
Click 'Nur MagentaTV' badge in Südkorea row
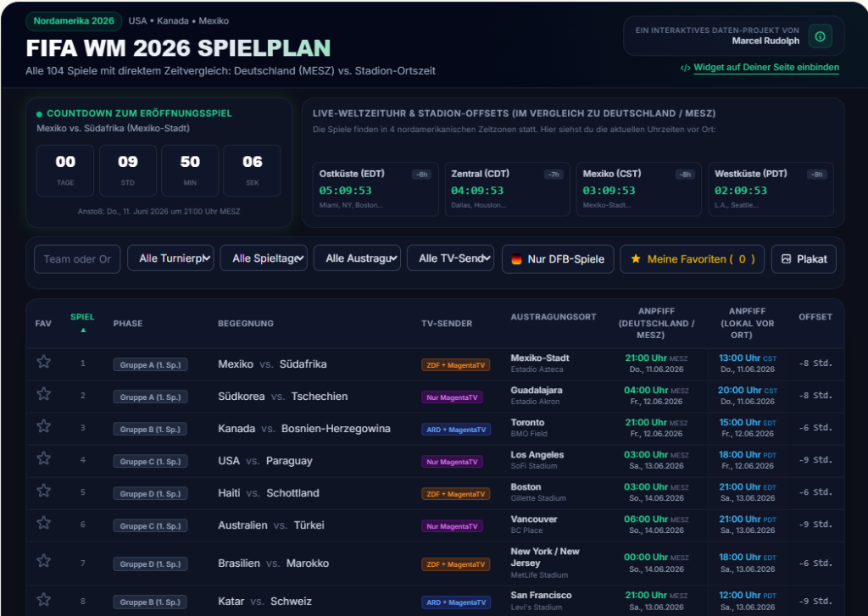[x=452, y=397]
